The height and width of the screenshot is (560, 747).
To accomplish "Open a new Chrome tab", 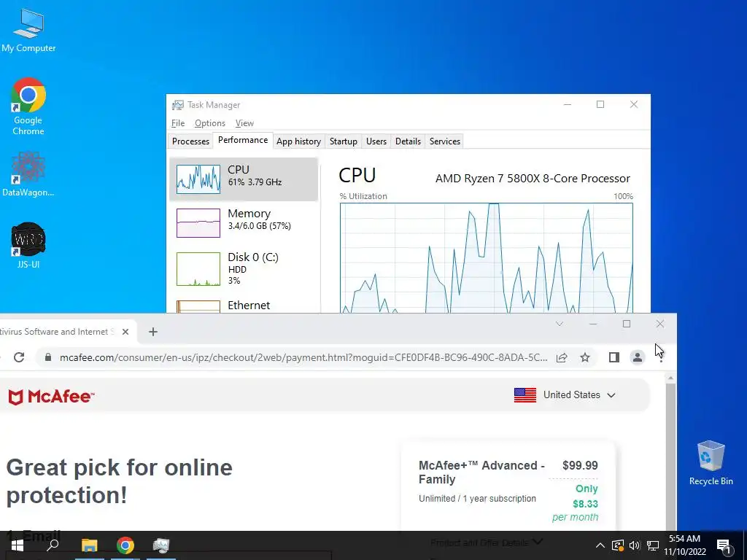I will coord(153,332).
